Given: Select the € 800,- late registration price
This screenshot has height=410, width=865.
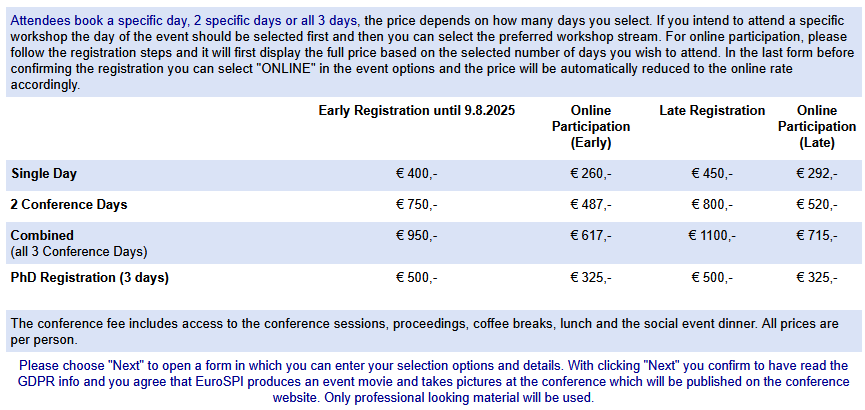Looking at the screenshot, I should click(x=712, y=205).
